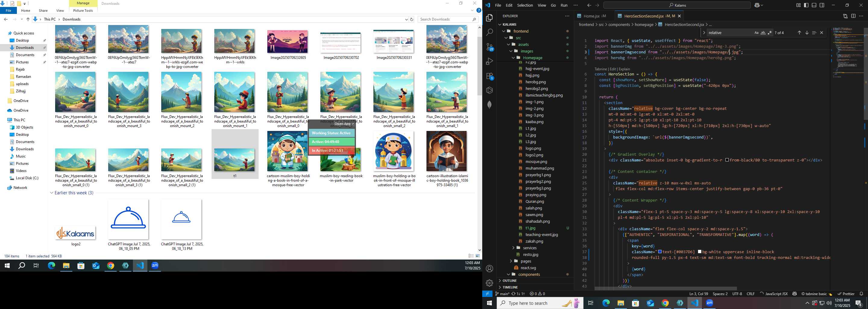Expand the OUTLINE section

click(x=509, y=280)
